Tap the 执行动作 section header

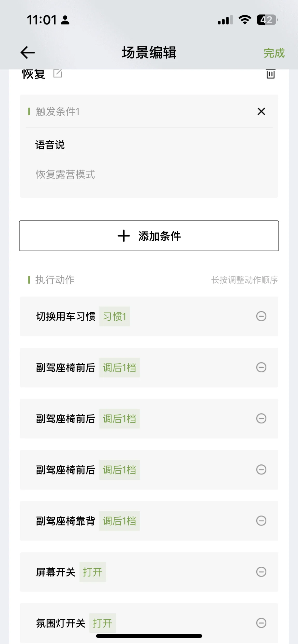coord(55,280)
